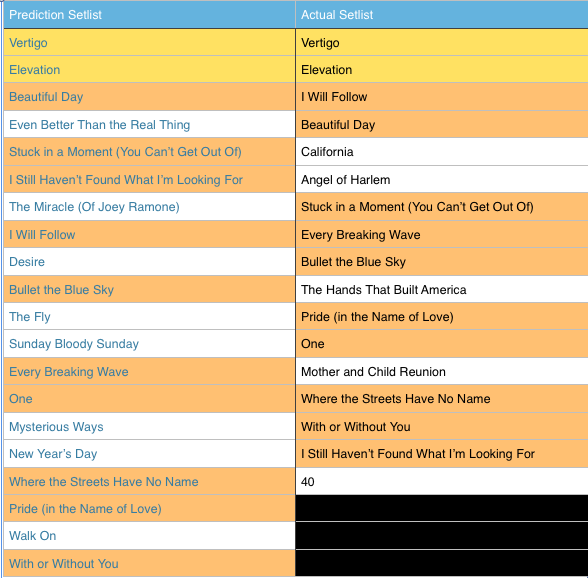This screenshot has width=588, height=578.
Task: Click 'Pride (in the Name of Love)' in Prediction Setlist
Action: click(x=149, y=508)
